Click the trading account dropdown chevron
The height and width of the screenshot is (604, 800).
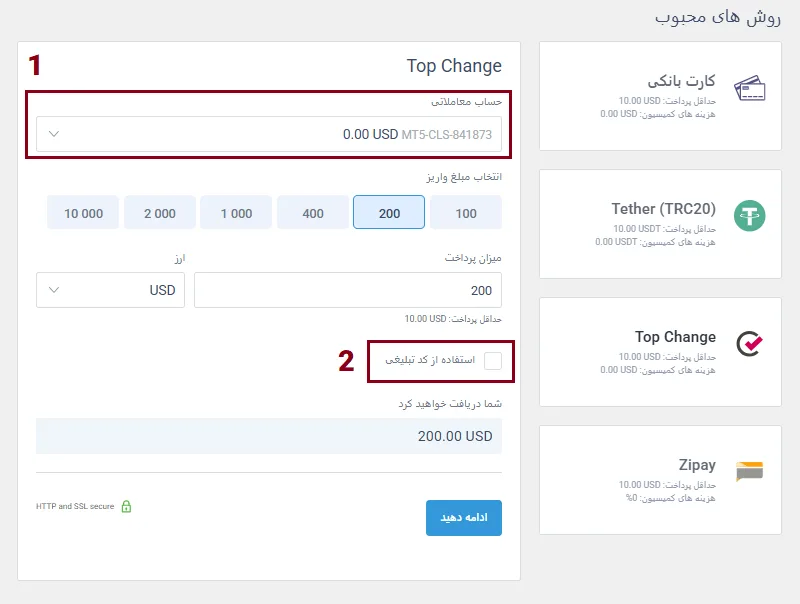pyautogui.click(x=54, y=134)
